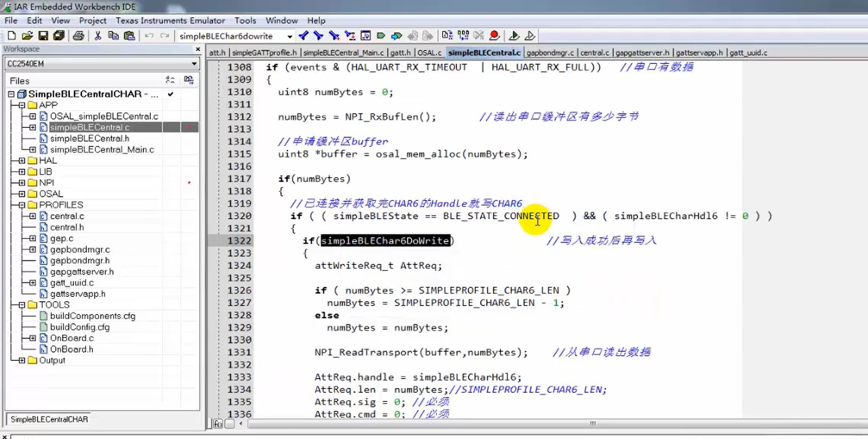The width and height of the screenshot is (868, 439).
Task: Click the highlighted simpleBLEChar6DoWrite text in the editor
Action: click(x=385, y=241)
